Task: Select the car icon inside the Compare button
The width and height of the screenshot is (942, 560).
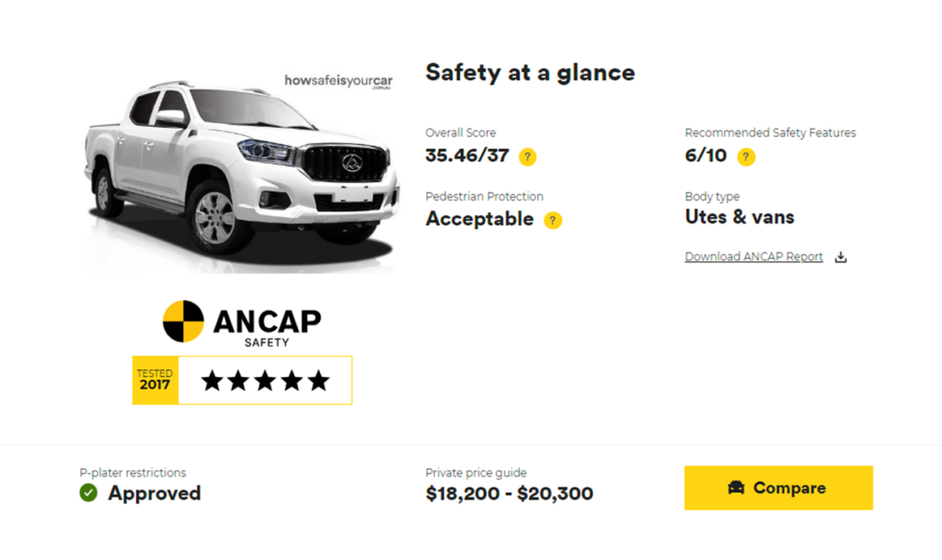Action: point(735,487)
